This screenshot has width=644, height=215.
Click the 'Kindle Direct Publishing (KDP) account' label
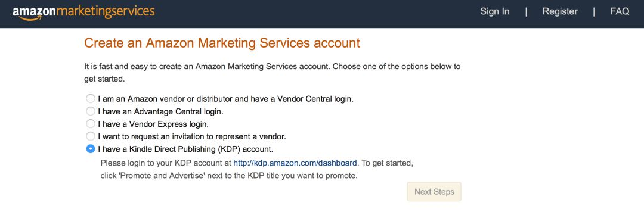[x=185, y=148]
